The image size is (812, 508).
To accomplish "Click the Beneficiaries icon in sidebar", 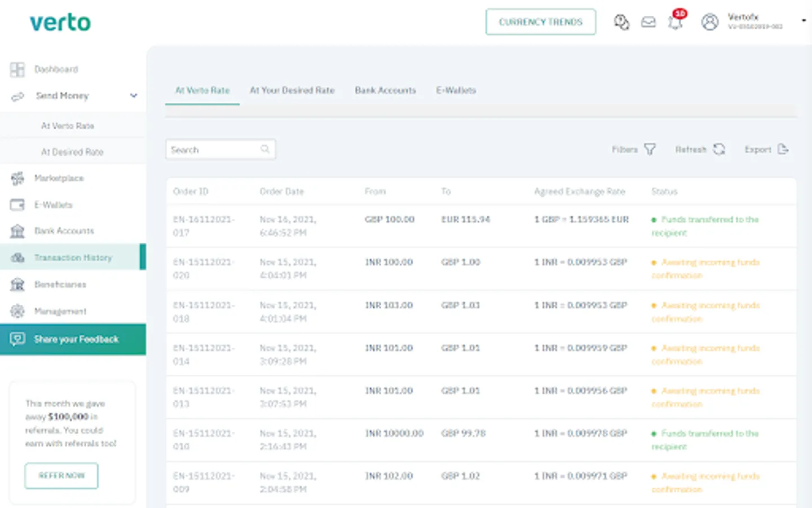I will click(17, 284).
